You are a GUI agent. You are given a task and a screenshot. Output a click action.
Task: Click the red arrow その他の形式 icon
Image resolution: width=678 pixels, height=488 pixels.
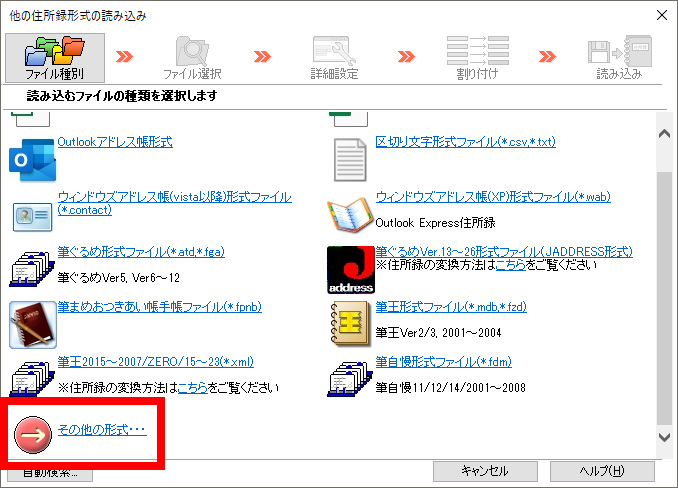pyautogui.click(x=33, y=435)
